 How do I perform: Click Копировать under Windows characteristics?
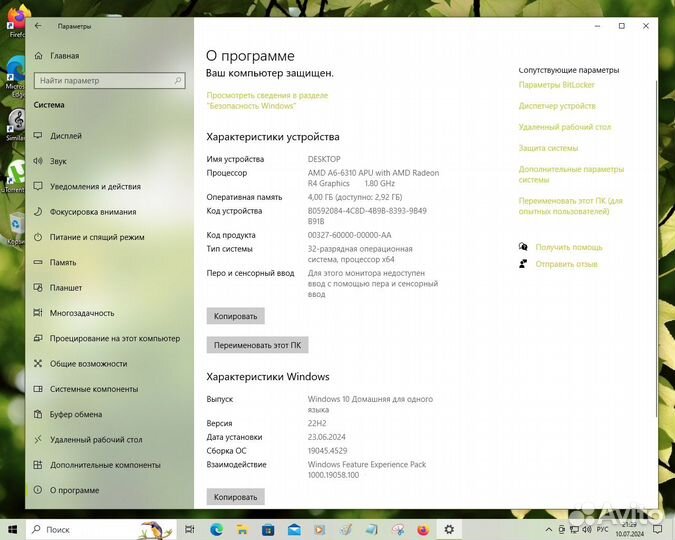pos(235,497)
